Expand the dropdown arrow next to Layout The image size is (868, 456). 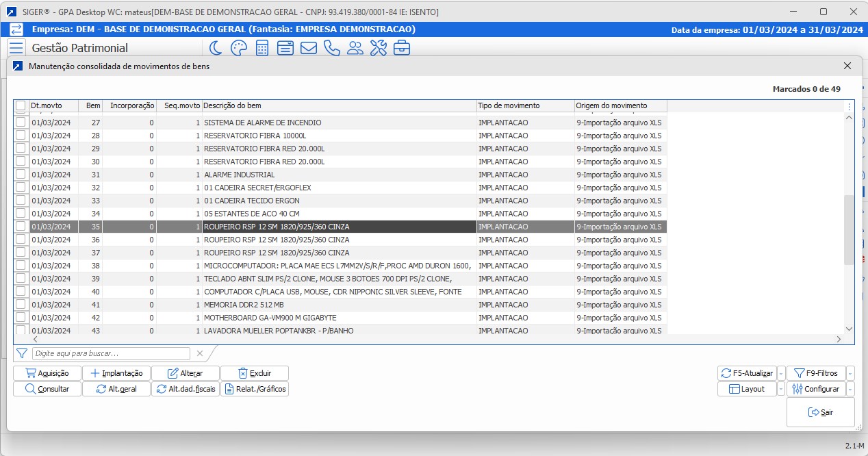pyautogui.click(x=781, y=390)
